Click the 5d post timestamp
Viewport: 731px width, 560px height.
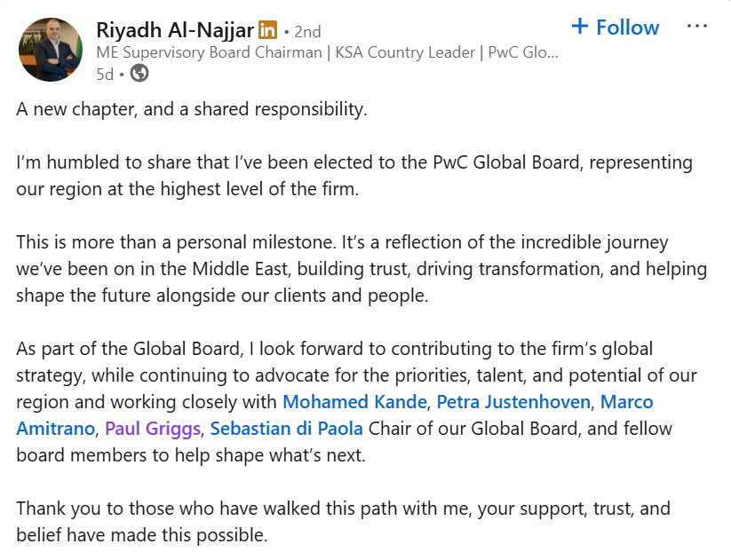point(105,74)
